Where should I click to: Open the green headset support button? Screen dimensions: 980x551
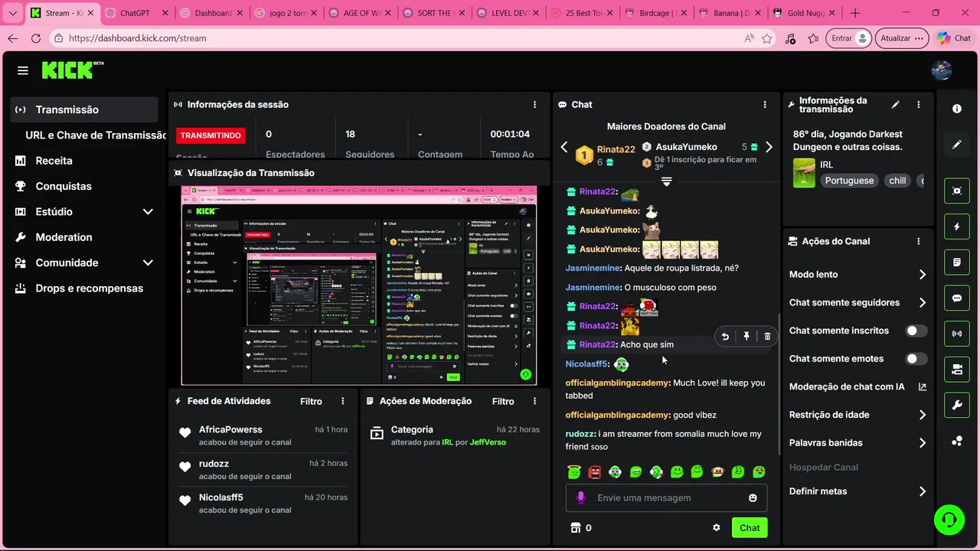(949, 520)
